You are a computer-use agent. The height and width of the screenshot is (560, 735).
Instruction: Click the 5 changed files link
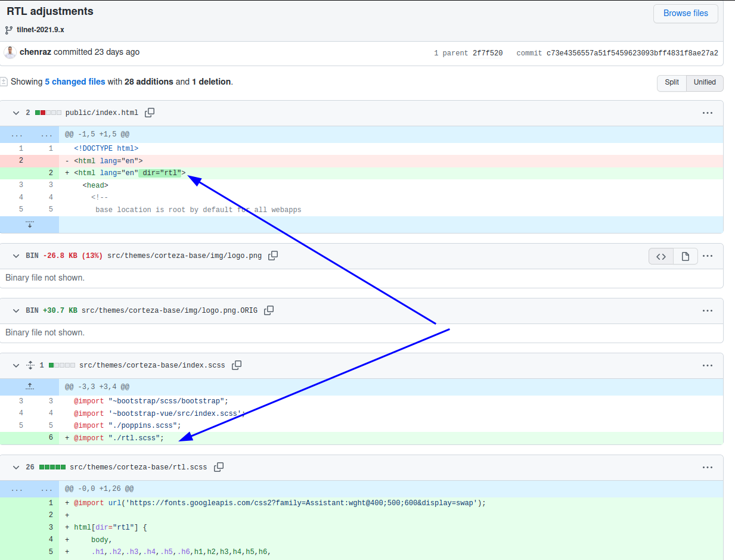[75, 82]
